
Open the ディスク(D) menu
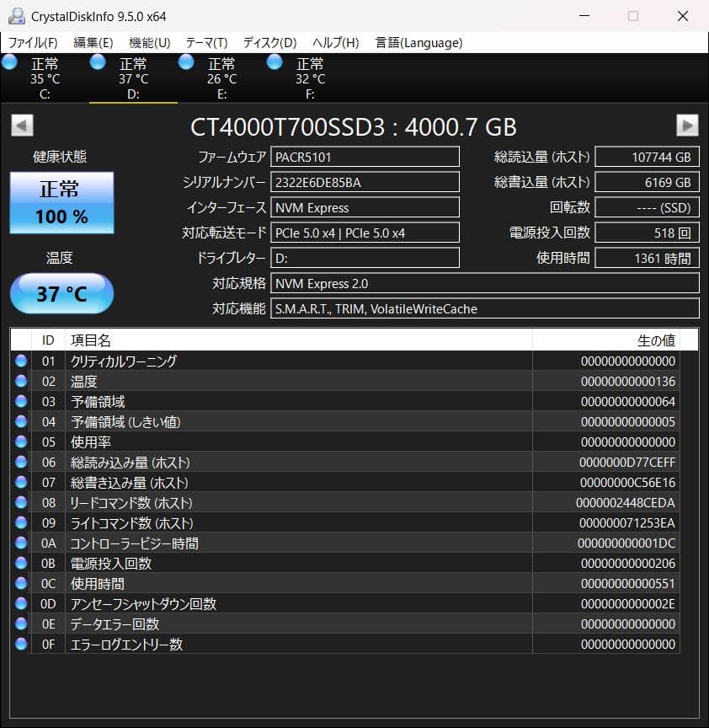click(269, 42)
